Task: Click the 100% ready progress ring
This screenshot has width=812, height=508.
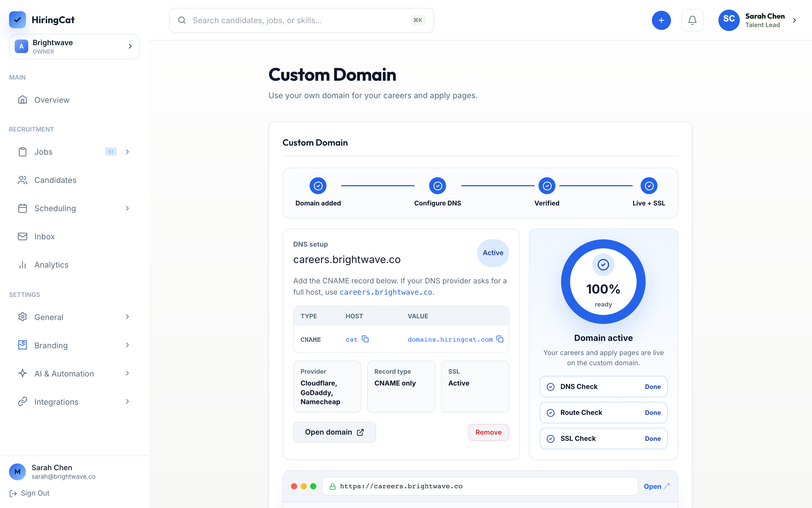Action: pyautogui.click(x=603, y=282)
